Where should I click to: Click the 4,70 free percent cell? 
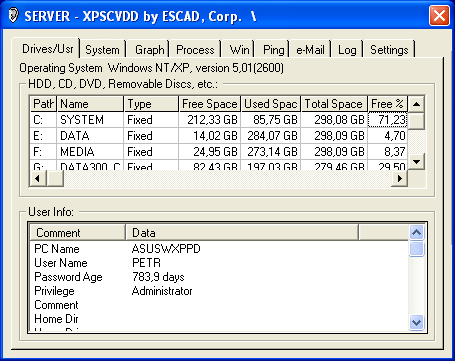tap(387, 136)
